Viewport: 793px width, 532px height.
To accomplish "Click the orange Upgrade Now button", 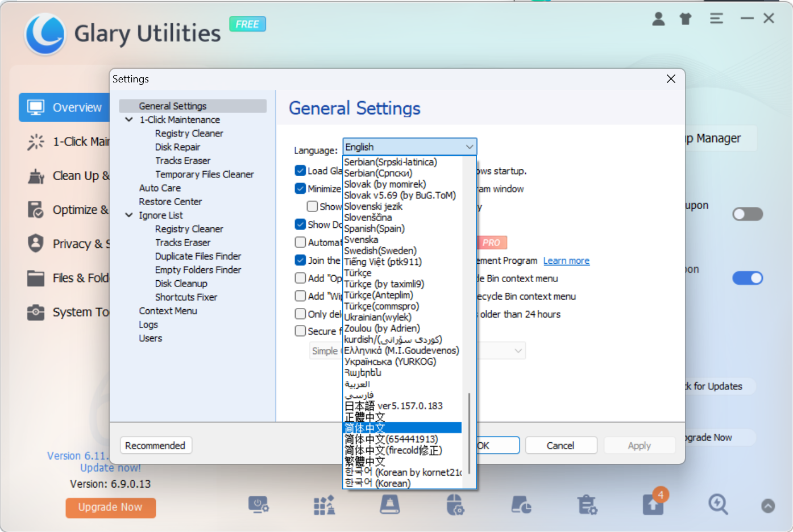I will tap(110, 507).
